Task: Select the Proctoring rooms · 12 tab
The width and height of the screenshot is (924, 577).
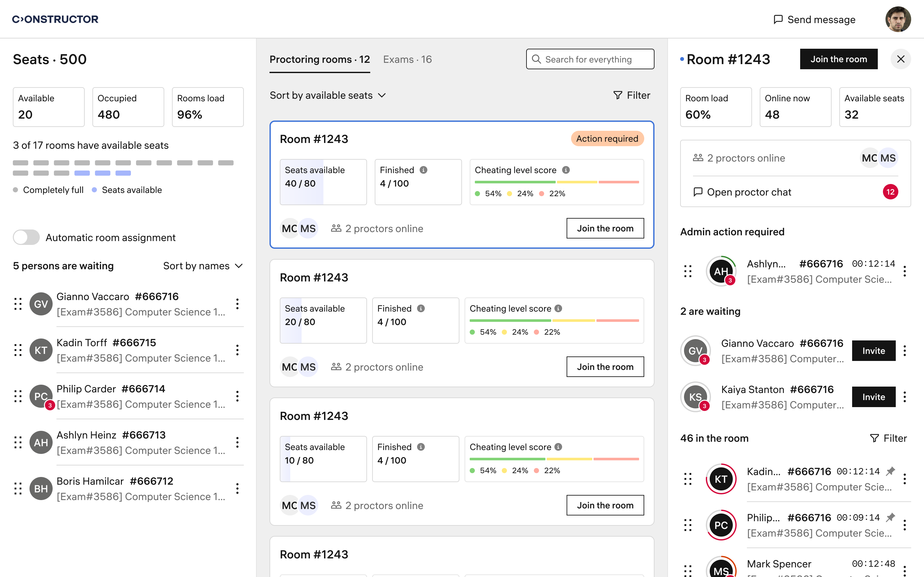Action: (320, 60)
